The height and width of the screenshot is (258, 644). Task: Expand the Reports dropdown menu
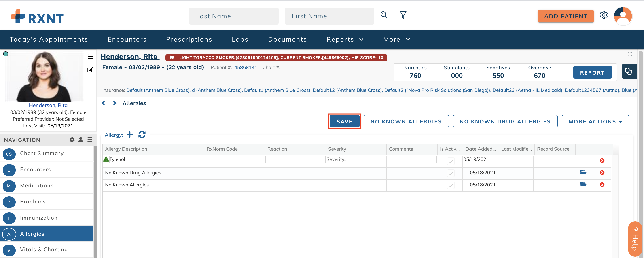click(345, 40)
